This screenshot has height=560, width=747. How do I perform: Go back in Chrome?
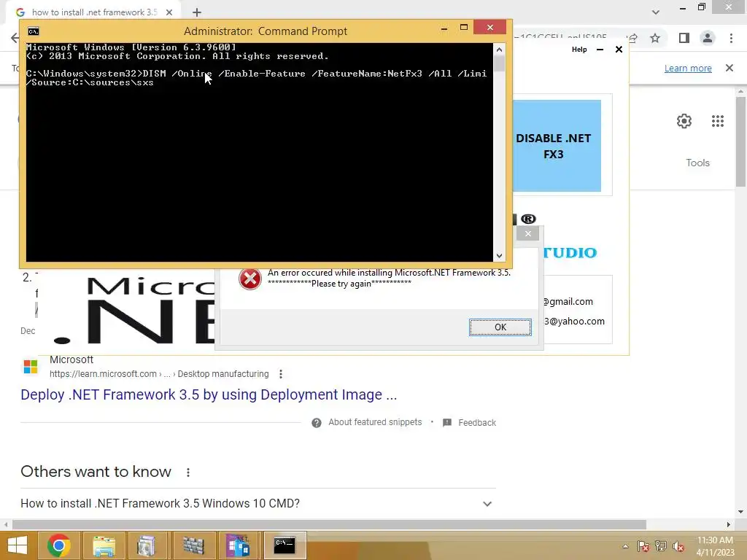[x=15, y=38]
